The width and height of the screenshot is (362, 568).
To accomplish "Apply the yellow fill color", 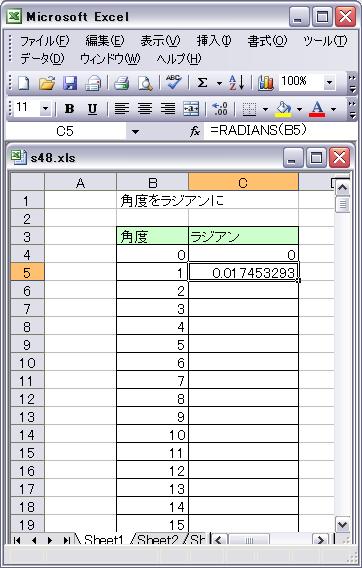I will coord(283,109).
